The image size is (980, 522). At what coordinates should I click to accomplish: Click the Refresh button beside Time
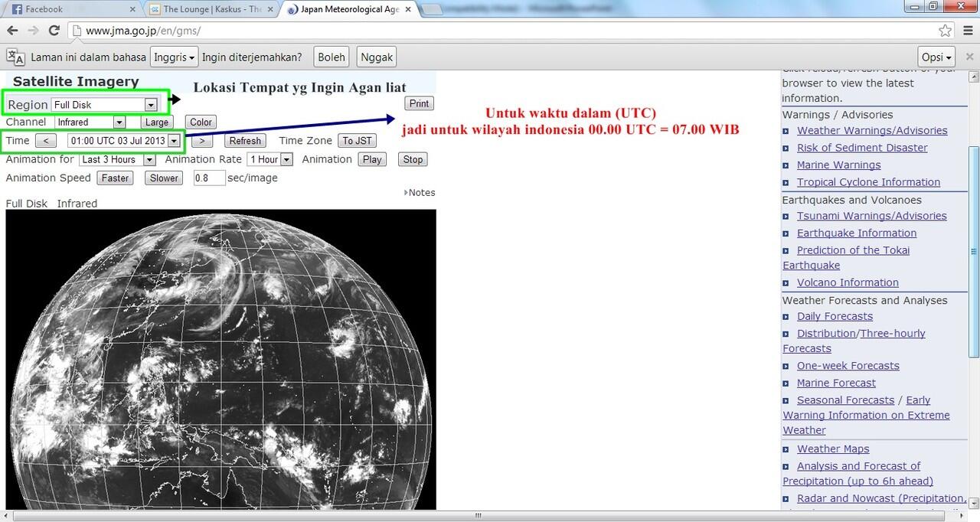[x=245, y=141]
